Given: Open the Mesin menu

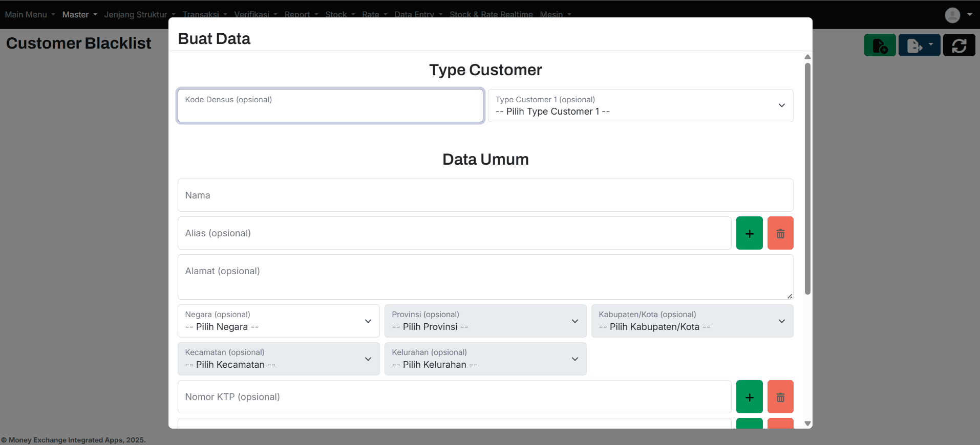Looking at the screenshot, I should 556,14.
